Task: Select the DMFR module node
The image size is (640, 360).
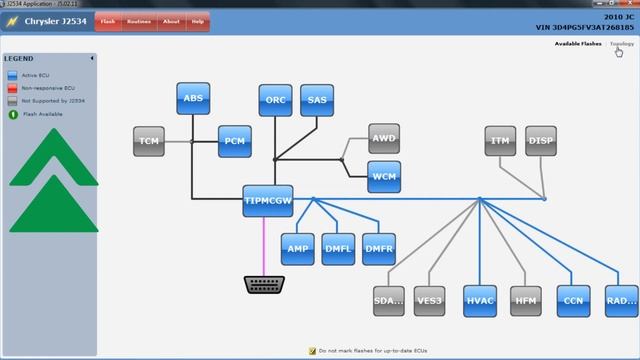Action: pos(379,249)
